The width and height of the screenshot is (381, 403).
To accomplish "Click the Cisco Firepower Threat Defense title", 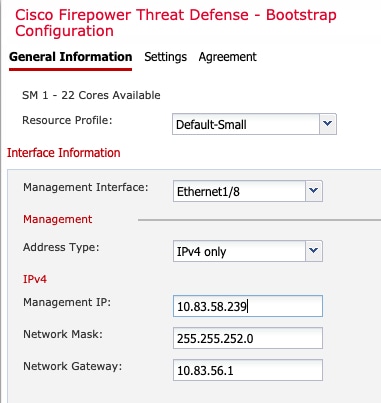I will pos(176,23).
